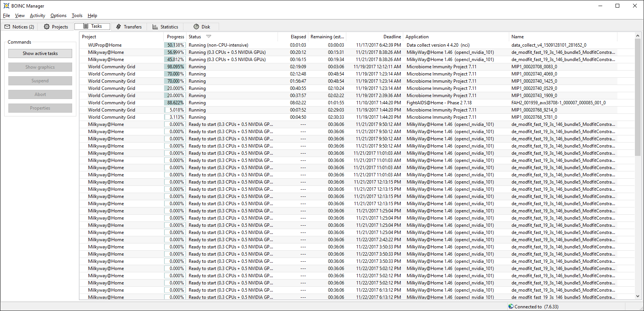Click the Suspend button
Screen dimensions: 644x311
tap(40, 81)
